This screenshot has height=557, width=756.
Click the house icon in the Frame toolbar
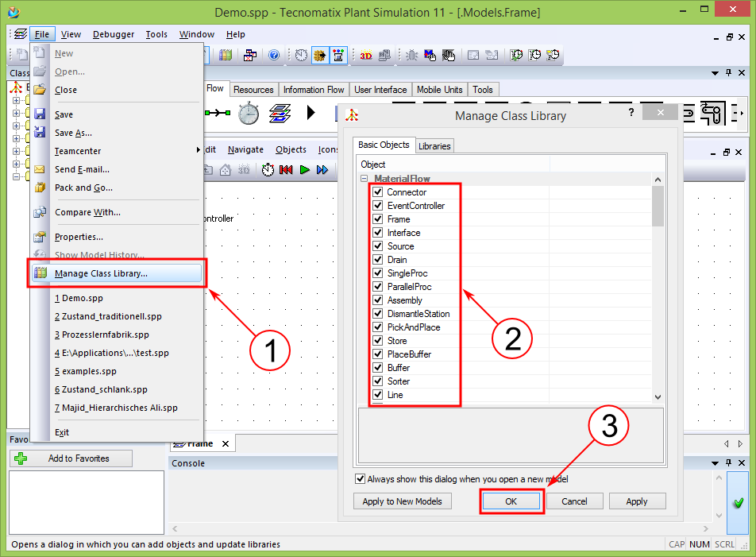[226, 169]
